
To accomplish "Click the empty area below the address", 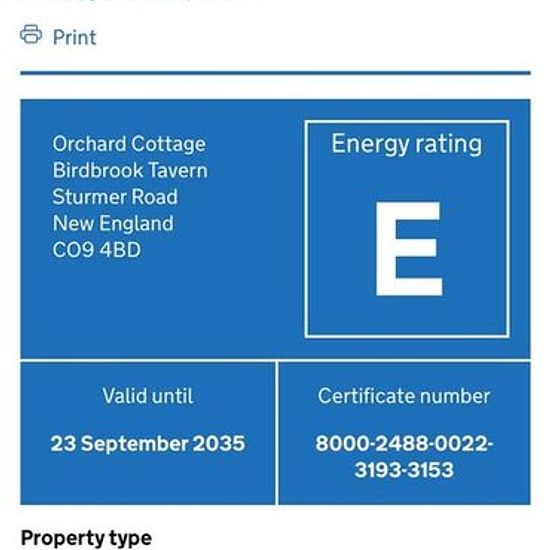I will pyautogui.click(x=154, y=309).
